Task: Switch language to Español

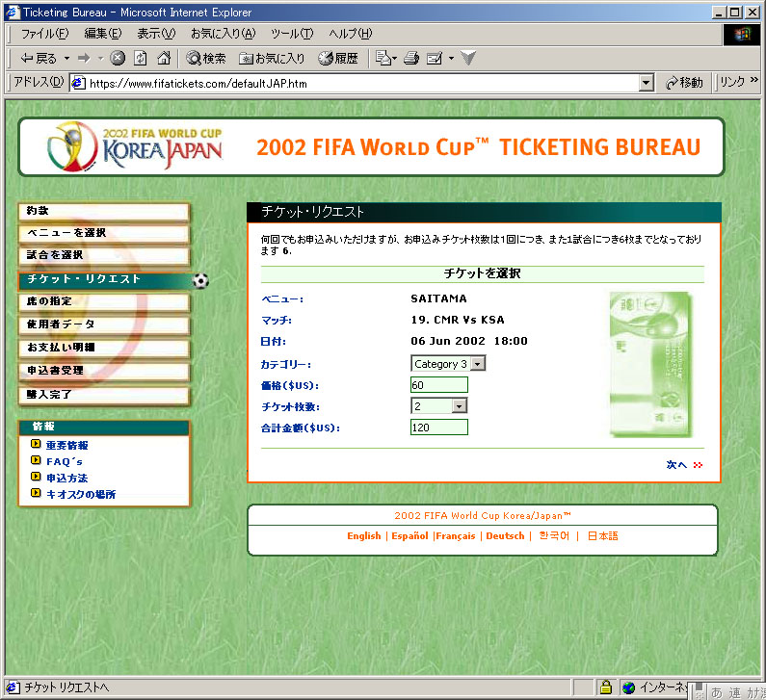Action: [409, 536]
